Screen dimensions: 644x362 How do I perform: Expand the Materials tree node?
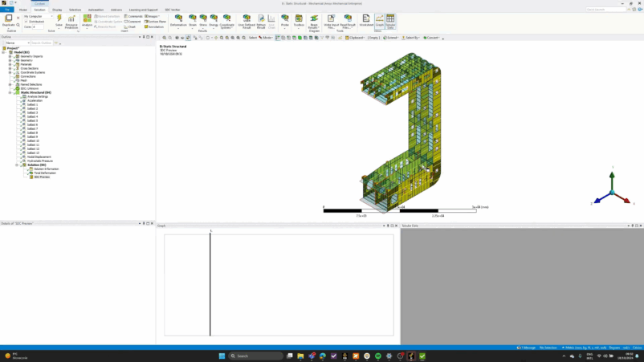[x=10, y=64]
